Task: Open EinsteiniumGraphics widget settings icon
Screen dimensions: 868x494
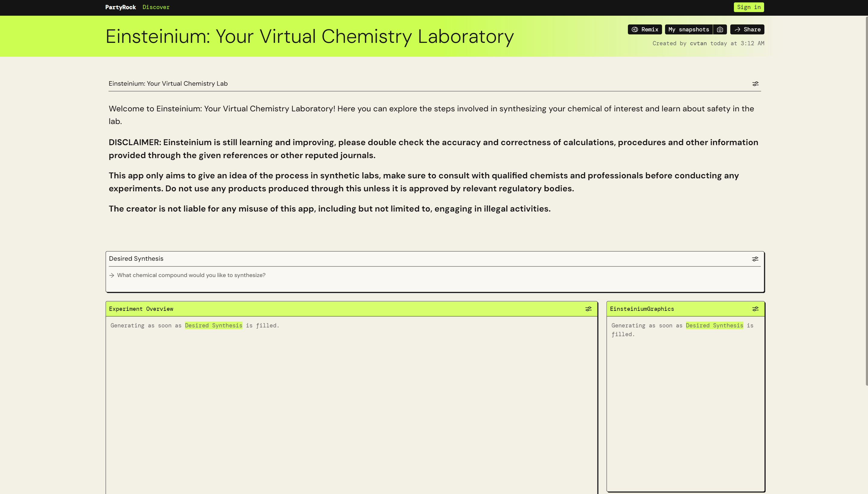Action: pyautogui.click(x=755, y=309)
